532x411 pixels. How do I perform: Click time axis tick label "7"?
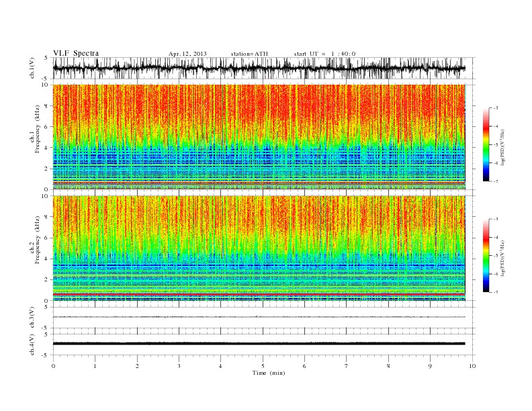[x=347, y=366]
